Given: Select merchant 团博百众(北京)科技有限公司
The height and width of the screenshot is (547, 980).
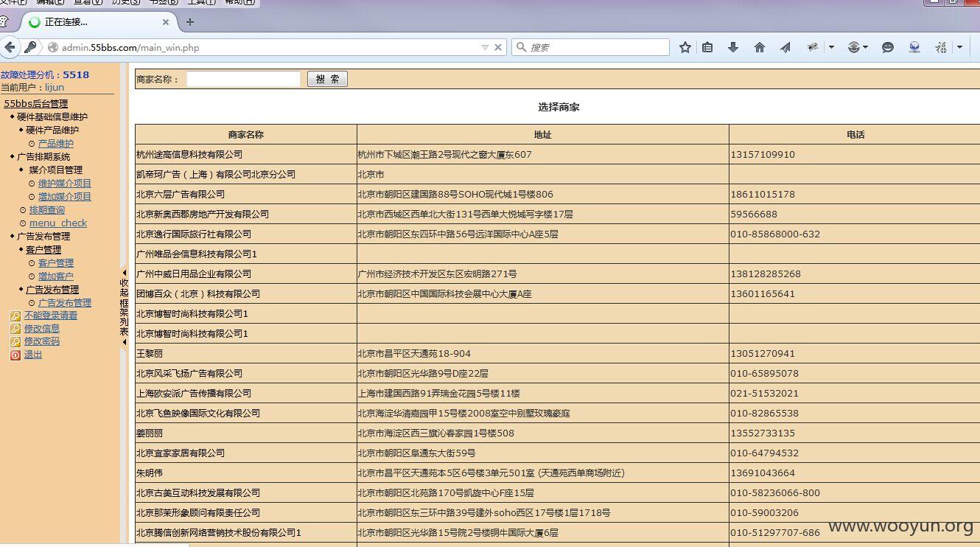Looking at the screenshot, I should point(198,294).
